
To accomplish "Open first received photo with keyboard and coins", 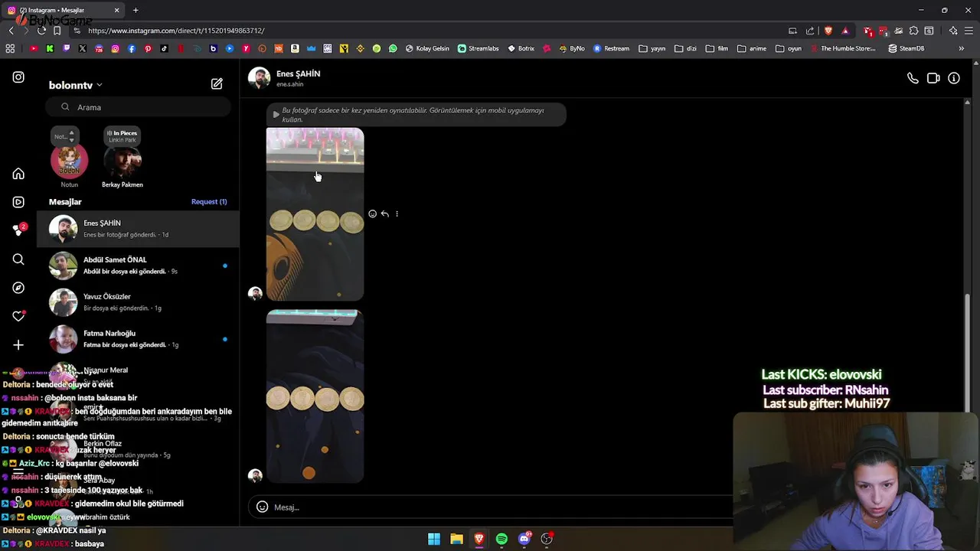I will coord(315,214).
